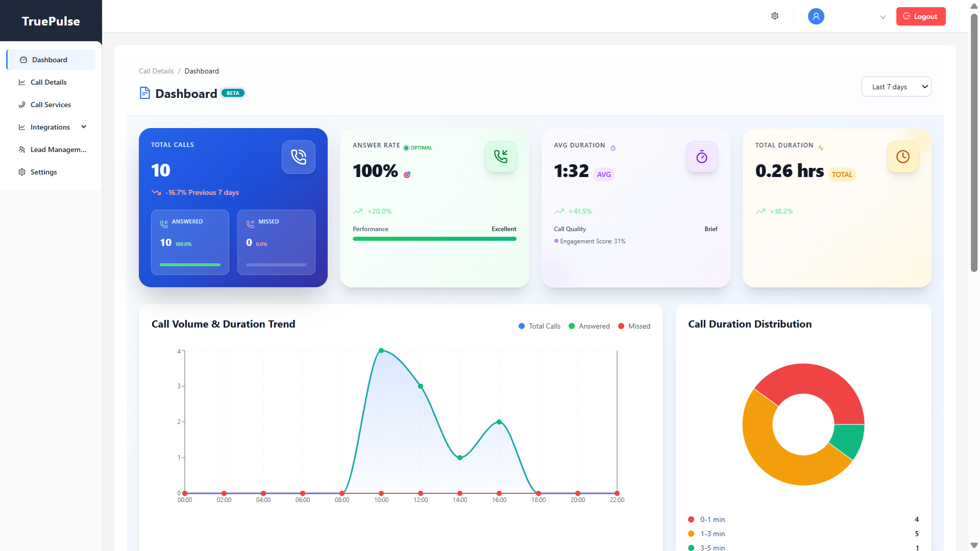The image size is (980, 551).
Task: Expand the user menu chevron
Action: (x=883, y=17)
